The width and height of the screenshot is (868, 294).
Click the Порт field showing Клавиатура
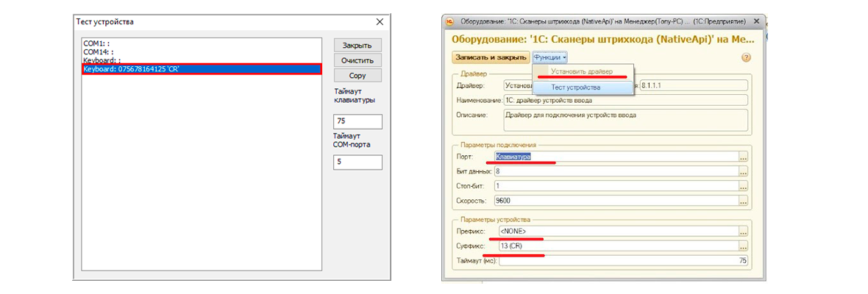tap(616, 157)
